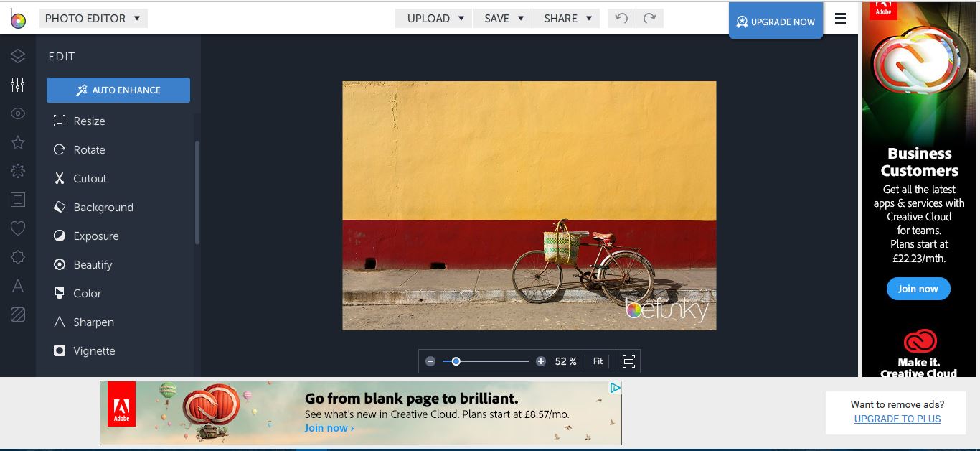Choose the Vignette tool from Edit list

[94, 351]
